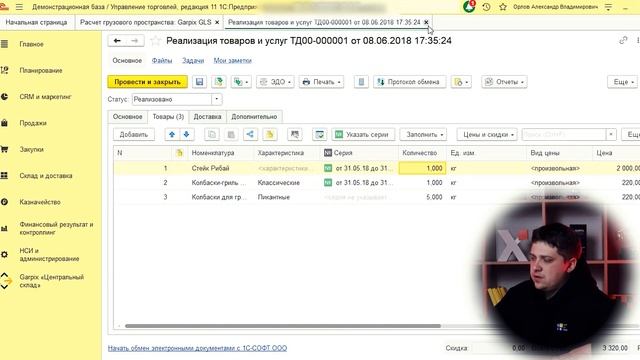Switch to Начальная страница tab

click(36, 22)
